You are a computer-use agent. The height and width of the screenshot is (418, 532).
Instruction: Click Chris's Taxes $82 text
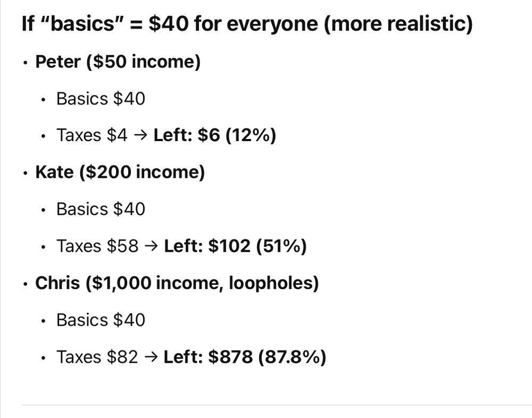tap(97, 357)
